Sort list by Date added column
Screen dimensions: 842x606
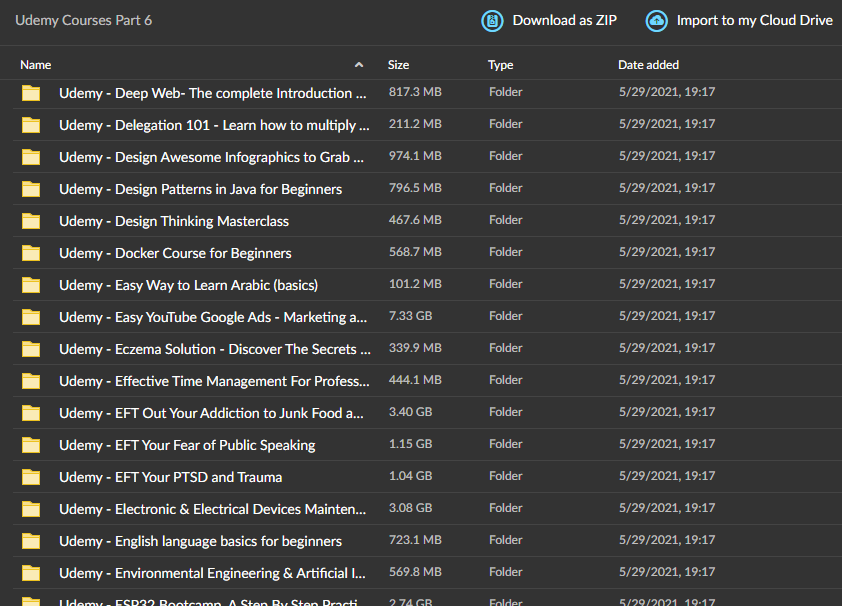648,65
